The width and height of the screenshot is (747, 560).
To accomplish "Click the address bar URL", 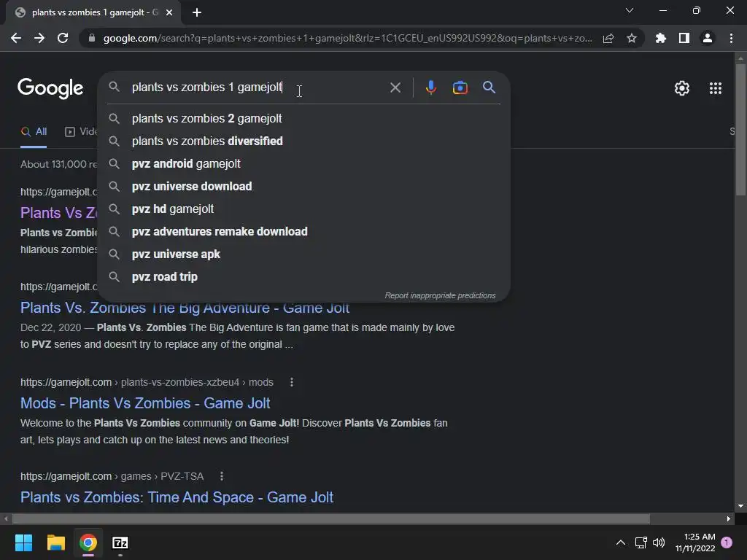I will [x=348, y=38].
